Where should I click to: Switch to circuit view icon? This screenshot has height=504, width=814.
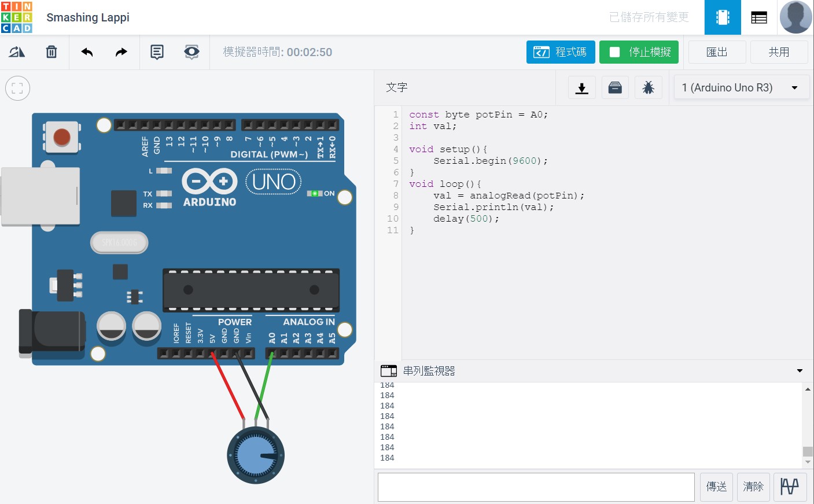723,17
